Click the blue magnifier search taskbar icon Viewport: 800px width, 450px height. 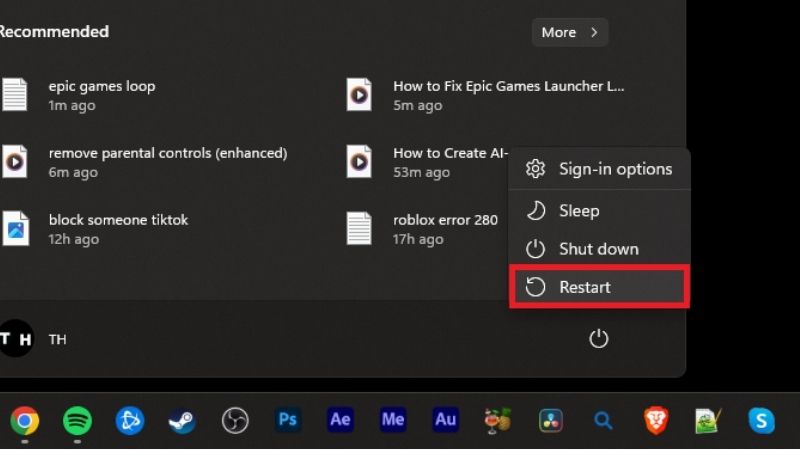tap(603, 420)
